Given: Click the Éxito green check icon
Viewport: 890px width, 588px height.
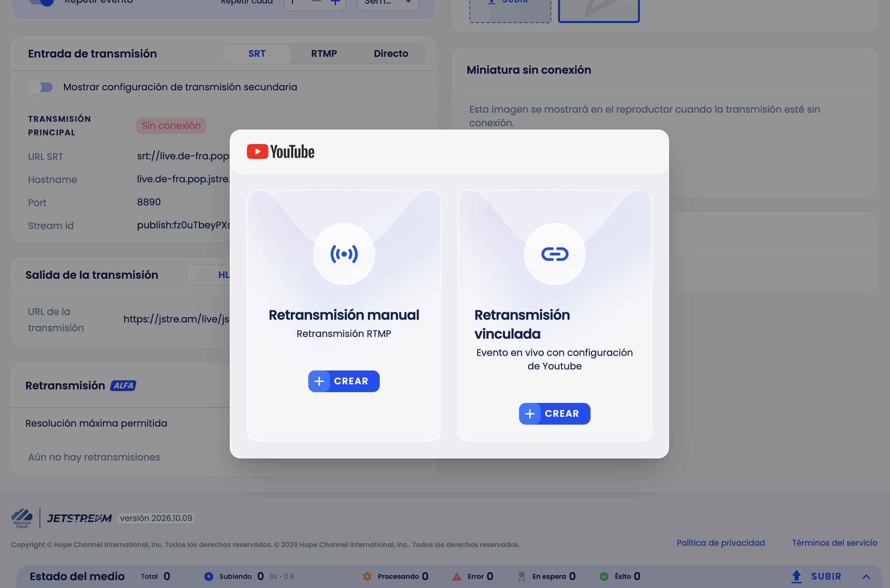Looking at the screenshot, I should [604, 576].
